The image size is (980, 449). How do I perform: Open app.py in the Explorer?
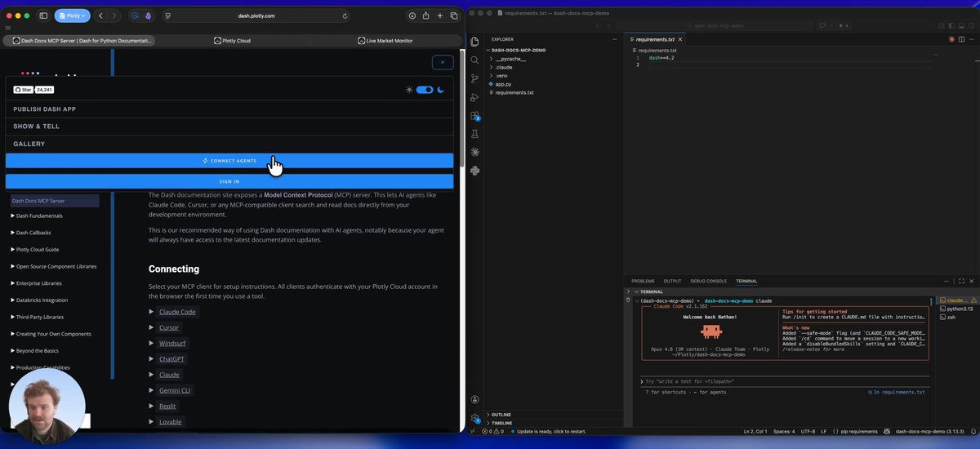(x=503, y=84)
